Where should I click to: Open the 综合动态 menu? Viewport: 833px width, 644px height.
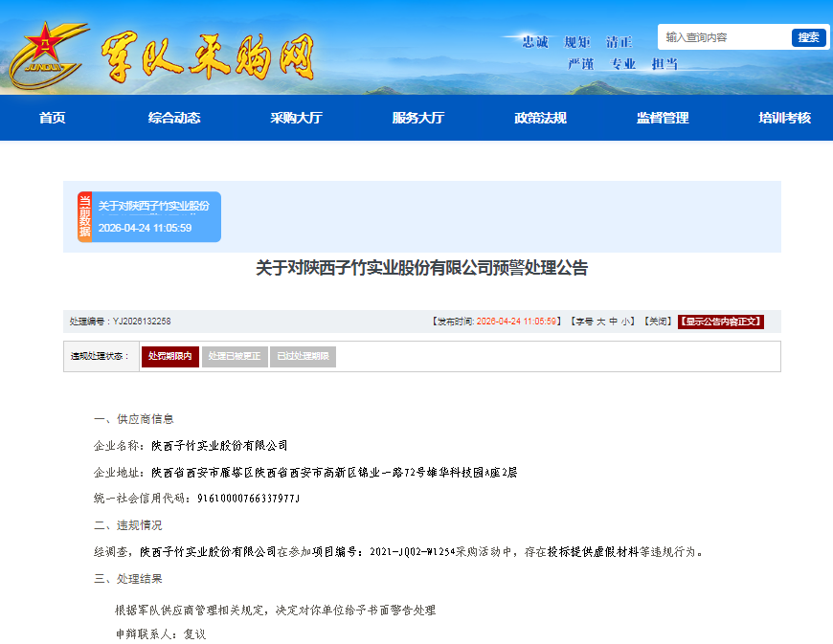pos(174,118)
